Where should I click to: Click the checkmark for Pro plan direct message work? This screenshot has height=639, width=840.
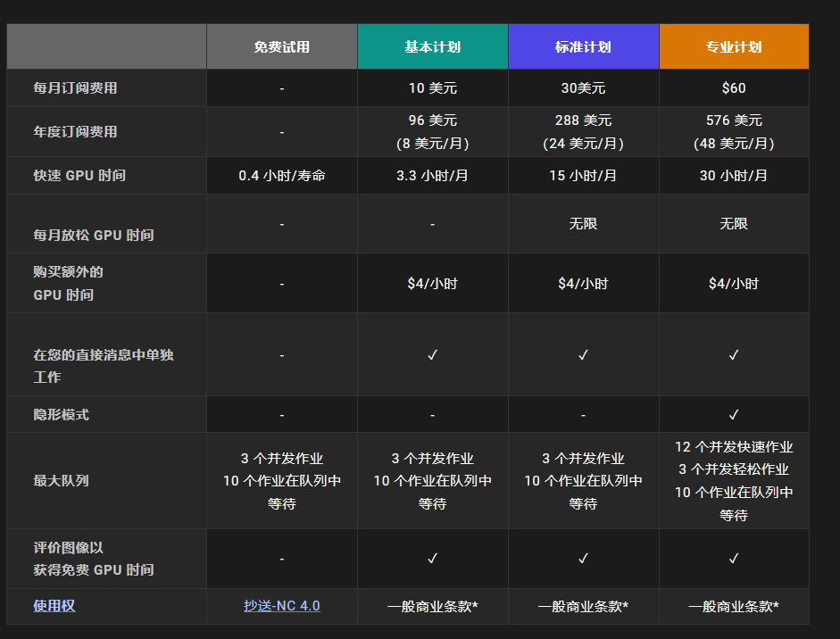pyautogui.click(x=734, y=355)
